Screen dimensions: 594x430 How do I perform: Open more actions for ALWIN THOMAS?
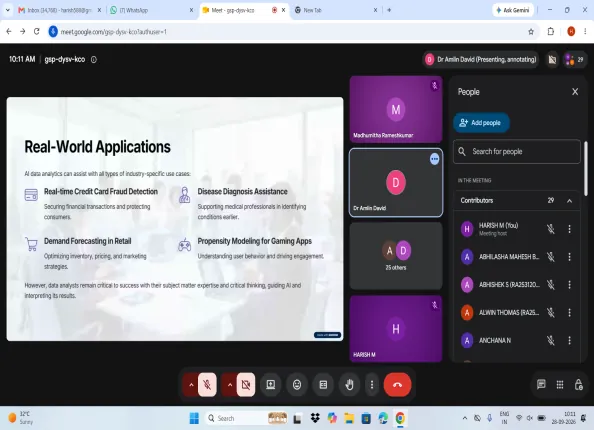(x=569, y=313)
